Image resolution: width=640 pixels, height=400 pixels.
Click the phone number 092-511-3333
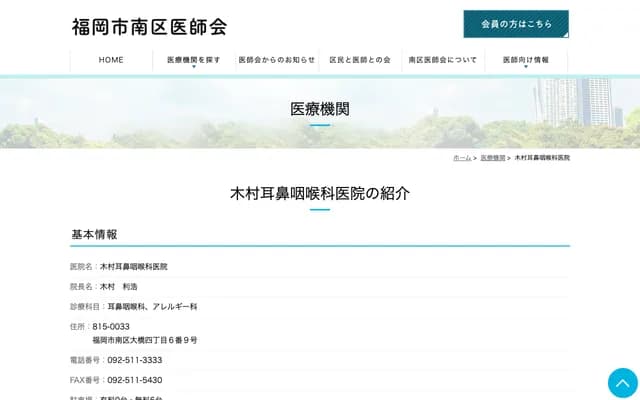click(x=134, y=360)
